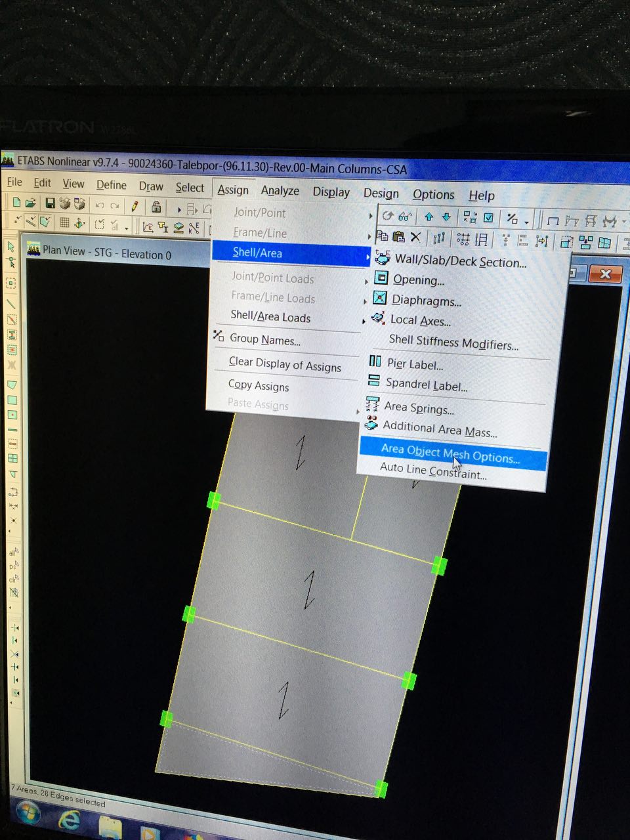Select Draw Rectangular Area tool in left toolbar
The height and width of the screenshot is (840, 630).
[x=12, y=400]
